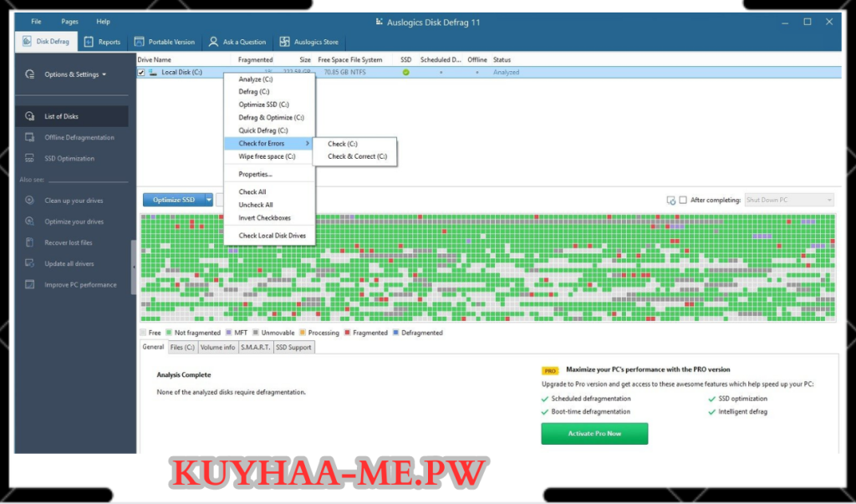The width and height of the screenshot is (856, 504).
Task: Click the Disk Defrag tab icon
Action: [x=27, y=42]
